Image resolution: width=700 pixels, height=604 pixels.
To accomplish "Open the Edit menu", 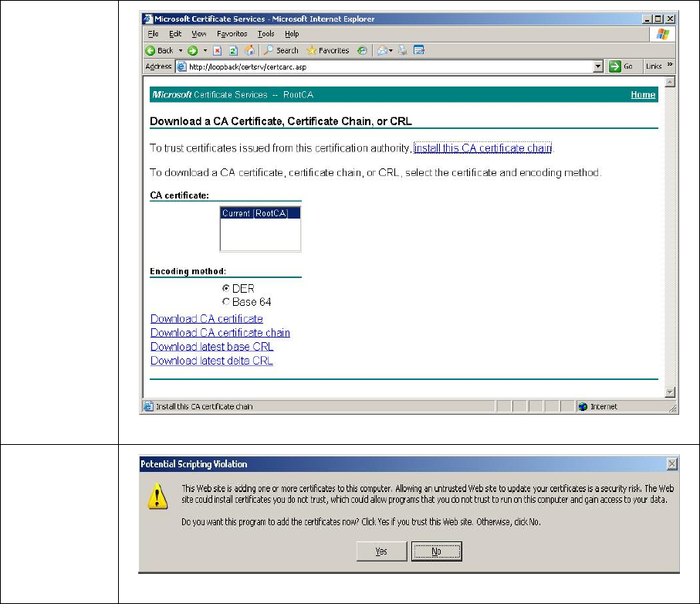I will click(175, 34).
